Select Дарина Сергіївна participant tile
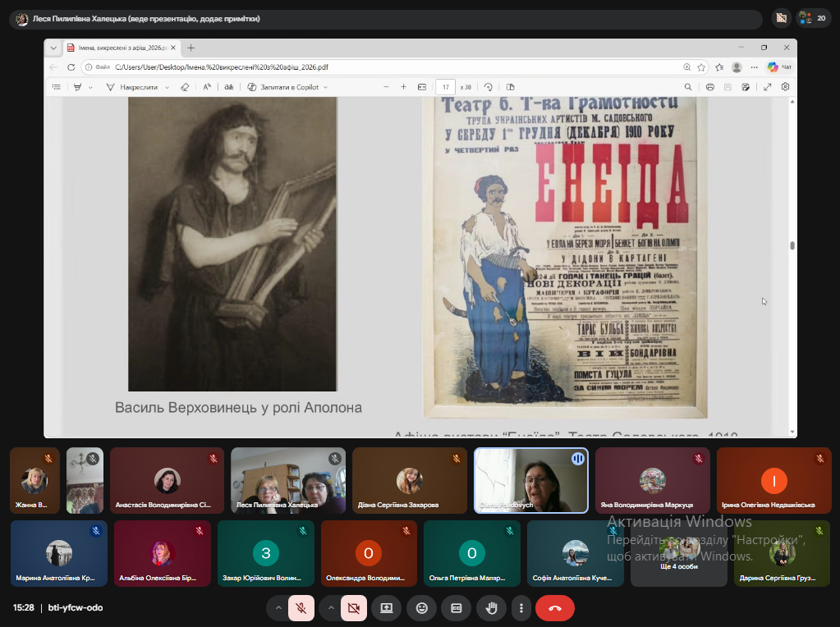Screen dimensions: 840x627 click(783, 553)
